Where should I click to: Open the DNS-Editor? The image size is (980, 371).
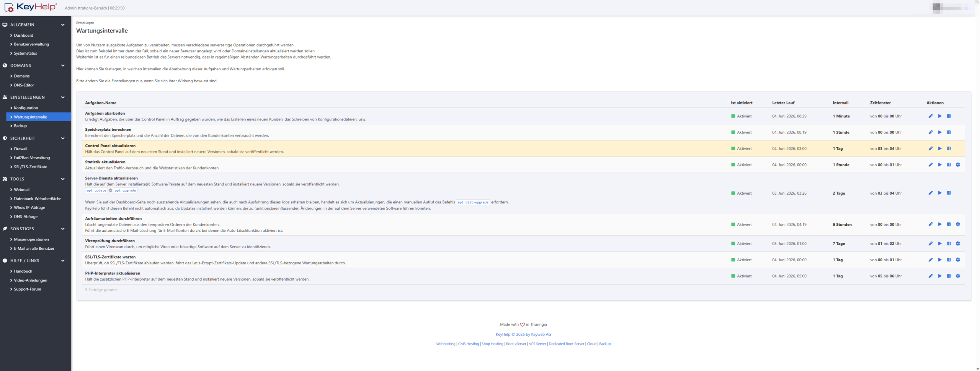tap(24, 85)
